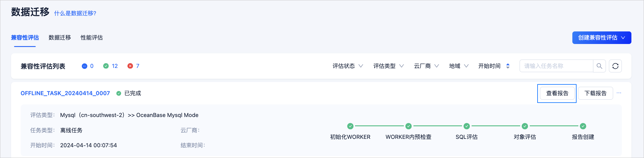Expand the 评估状态 filter dropdown

348,66
